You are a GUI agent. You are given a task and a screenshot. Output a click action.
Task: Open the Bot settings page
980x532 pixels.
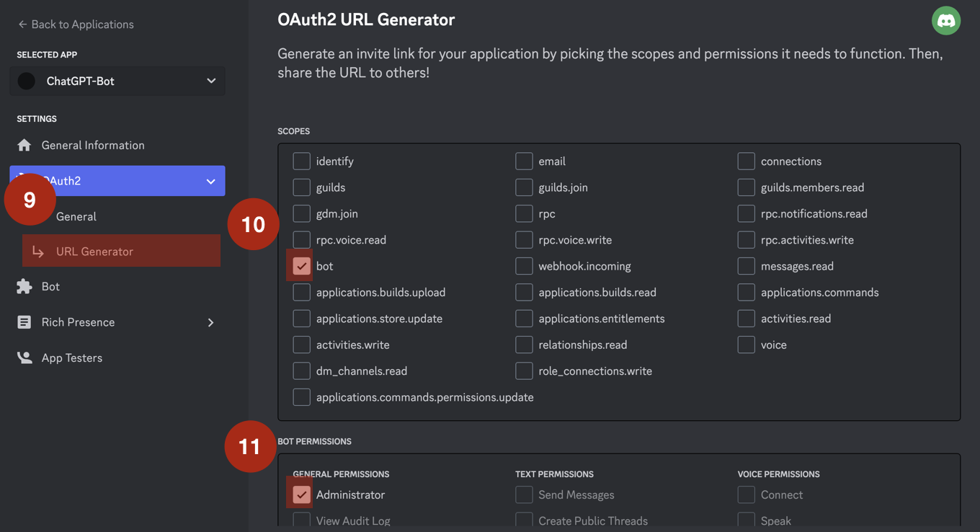(x=49, y=286)
